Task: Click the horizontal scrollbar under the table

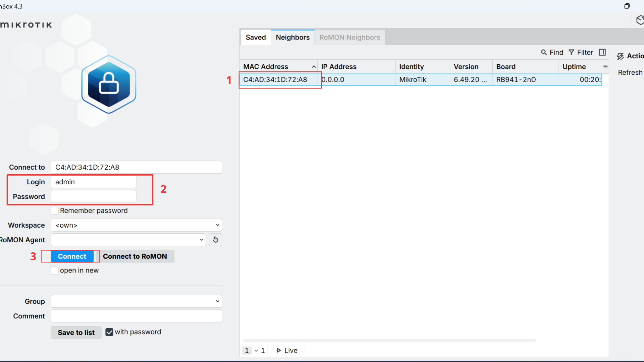Action: point(389,341)
